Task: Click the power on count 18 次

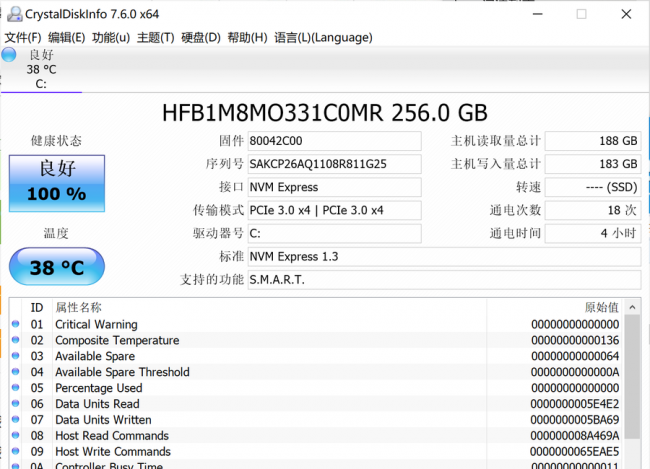Action: tap(593, 211)
